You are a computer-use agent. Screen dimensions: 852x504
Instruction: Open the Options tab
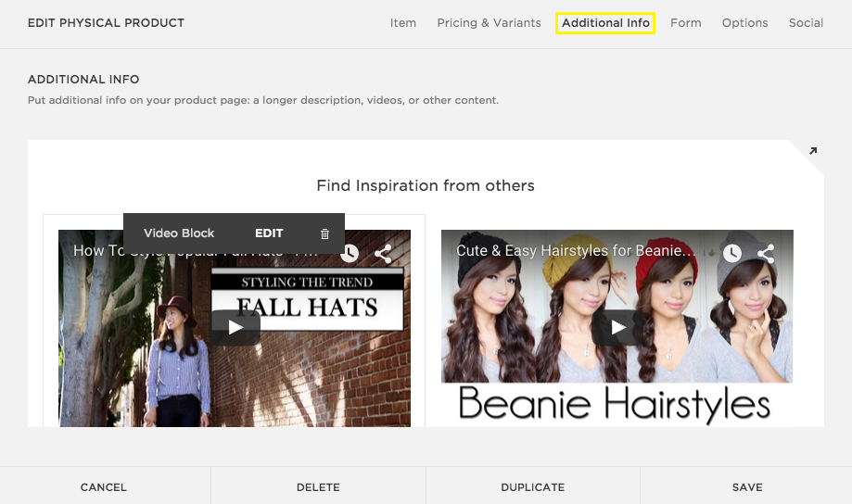pos(744,23)
